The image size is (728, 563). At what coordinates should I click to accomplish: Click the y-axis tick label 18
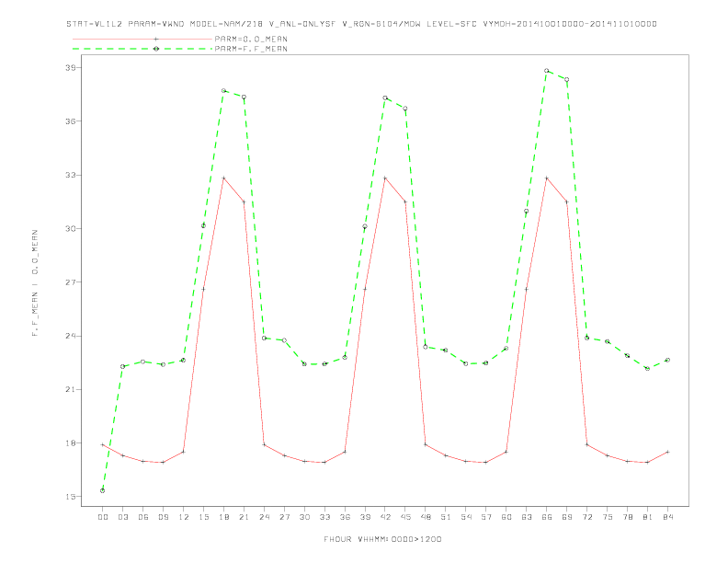[71, 443]
